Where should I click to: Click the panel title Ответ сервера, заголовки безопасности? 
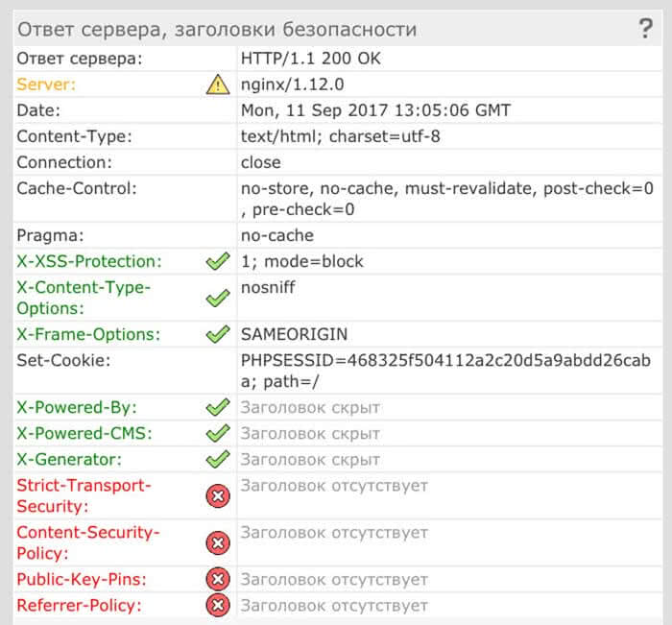tap(217, 30)
